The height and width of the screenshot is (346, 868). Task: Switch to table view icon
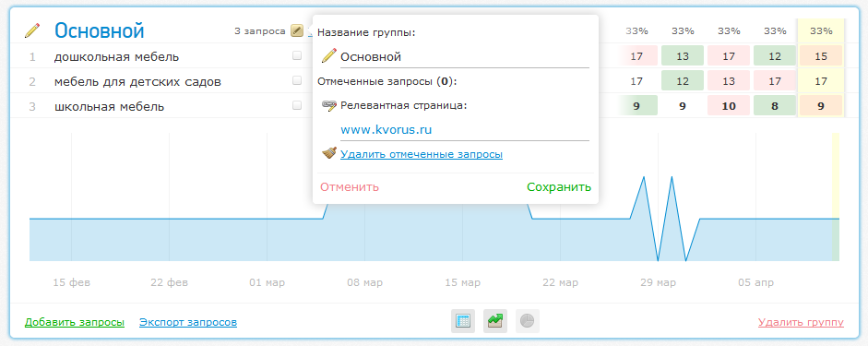[x=463, y=321]
